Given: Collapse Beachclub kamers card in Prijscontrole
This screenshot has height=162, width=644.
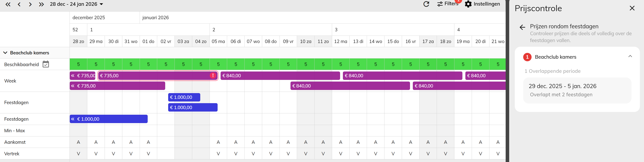Looking at the screenshot, I should click(x=630, y=56).
